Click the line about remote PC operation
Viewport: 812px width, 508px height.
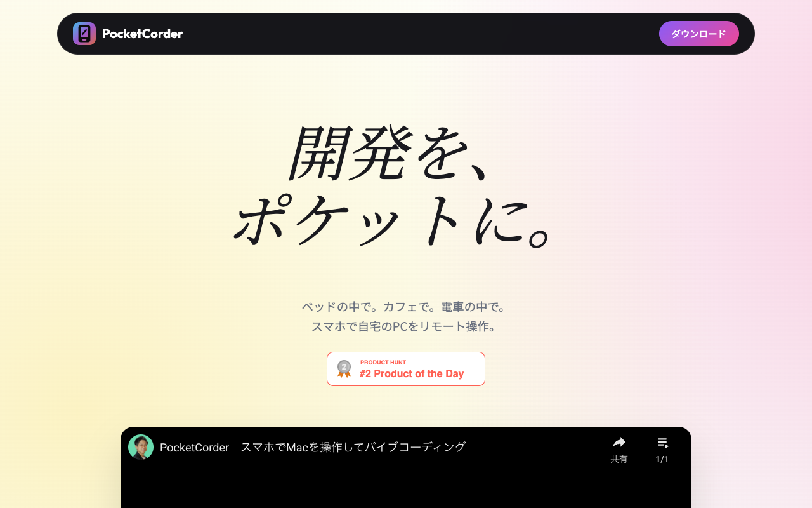click(x=404, y=326)
